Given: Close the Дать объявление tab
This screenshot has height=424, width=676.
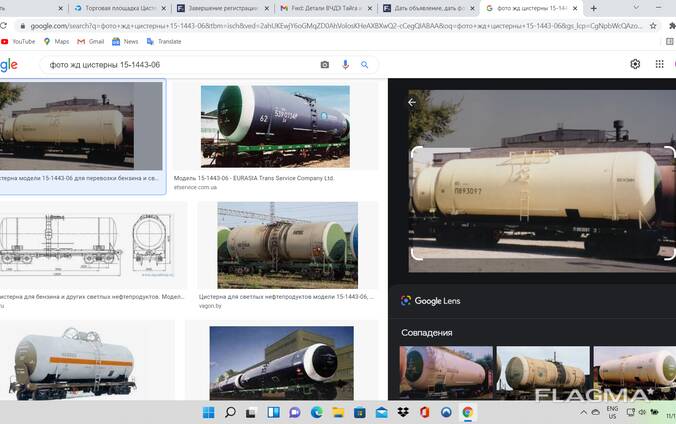Looking at the screenshot, I should (x=473, y=8).
